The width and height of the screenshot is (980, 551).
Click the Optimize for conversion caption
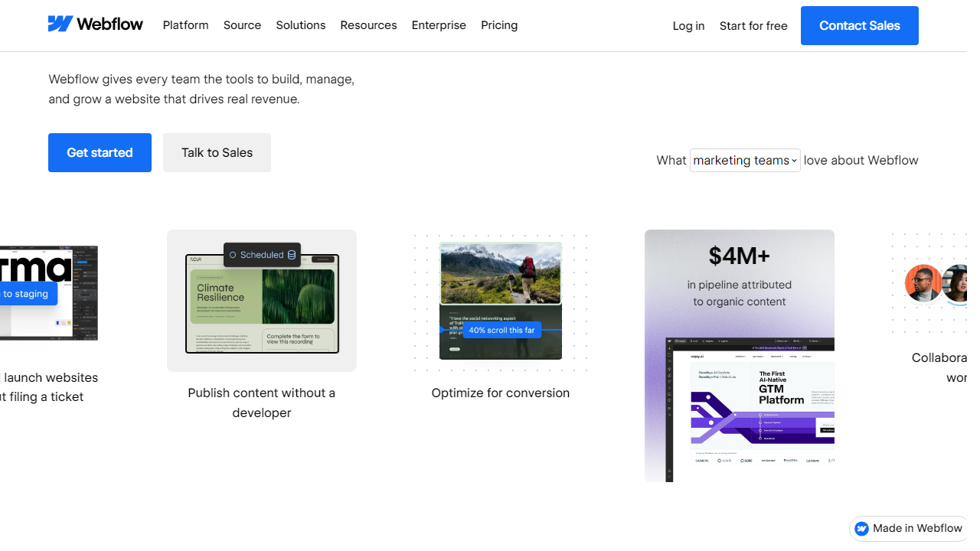tap(501, 393)
